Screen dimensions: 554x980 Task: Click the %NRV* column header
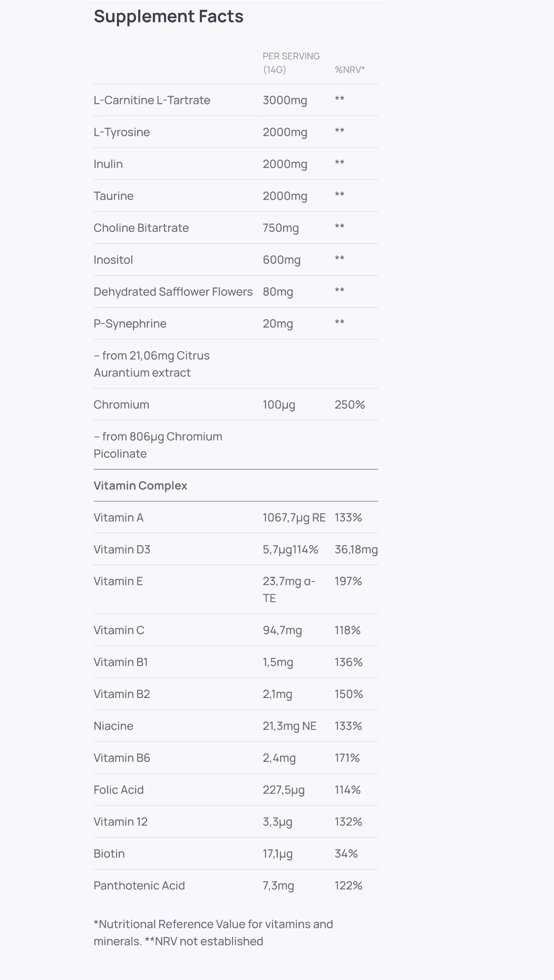[349, 69]
